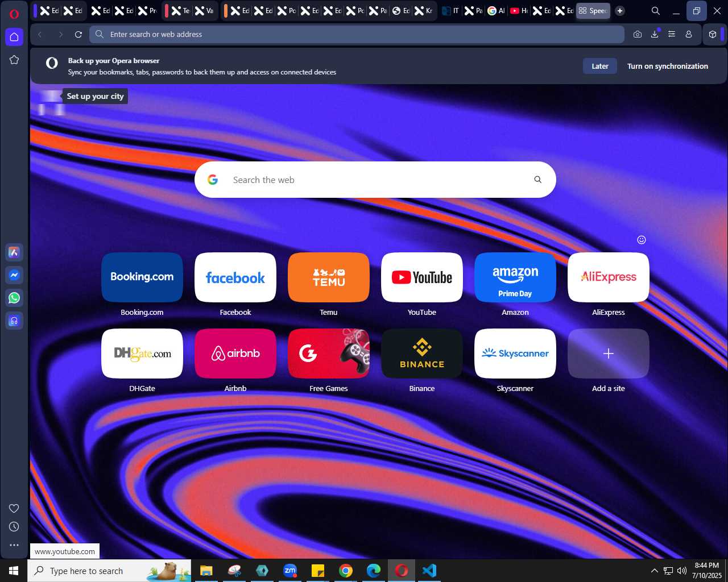Focus the address bar field
The image size is (728, 582).
click(x=357, y=34)
